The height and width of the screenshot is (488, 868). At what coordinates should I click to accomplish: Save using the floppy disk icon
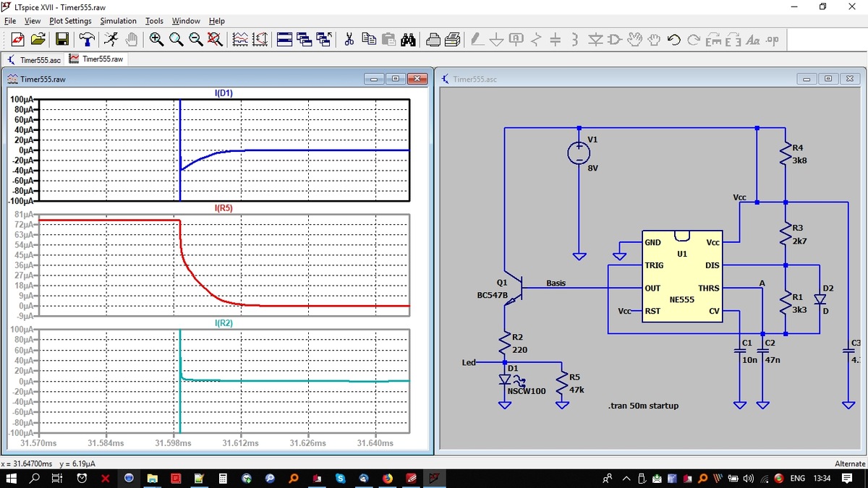click(x=62, y=39)
